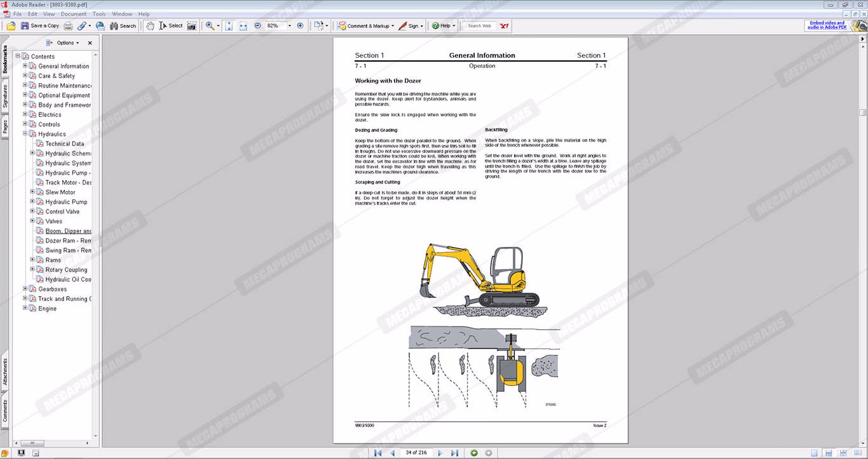Expand the Engine bookmark
This screenshot has width=868, height=459.
coord(25,309)
